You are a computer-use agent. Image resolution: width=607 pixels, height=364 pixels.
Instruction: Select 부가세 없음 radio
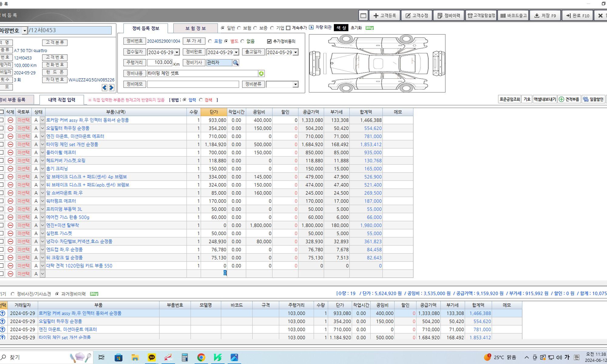(x=242, y=41)
